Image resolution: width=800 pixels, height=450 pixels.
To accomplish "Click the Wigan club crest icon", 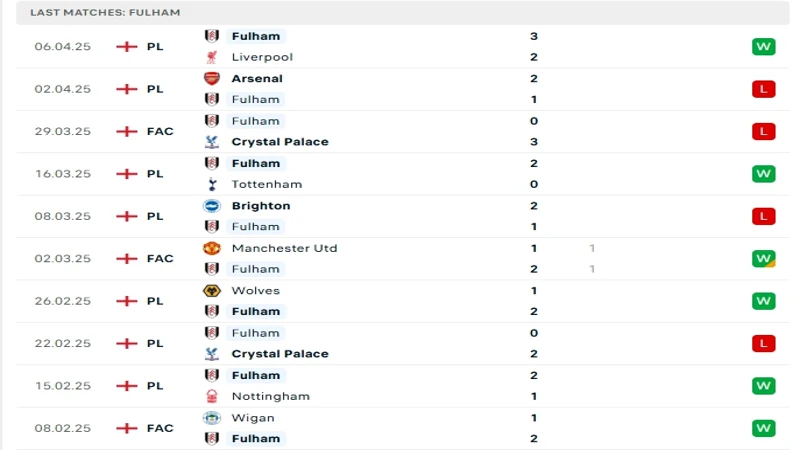I will coord(212,418).
